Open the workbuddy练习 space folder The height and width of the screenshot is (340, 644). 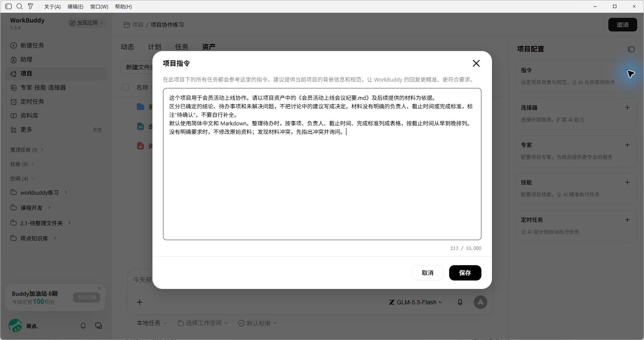tap(39, 193)
